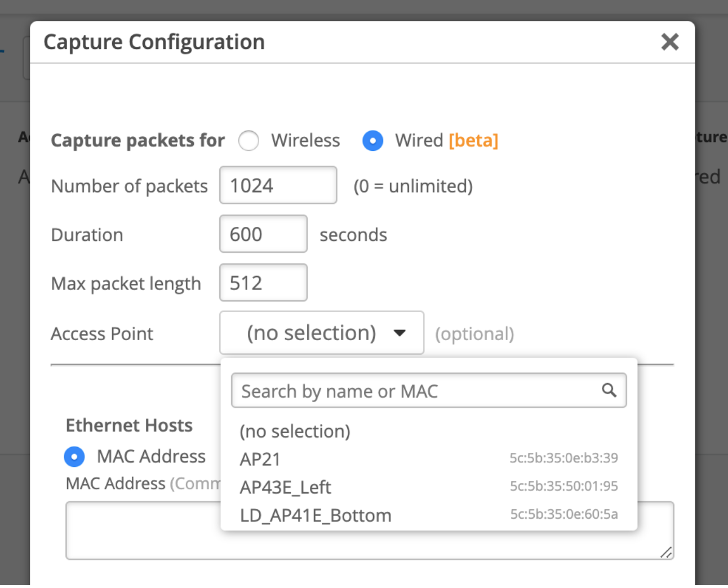Click the Access Point dropdown arrow
This screenshot has width=728, height=588.
pos(399,333)
